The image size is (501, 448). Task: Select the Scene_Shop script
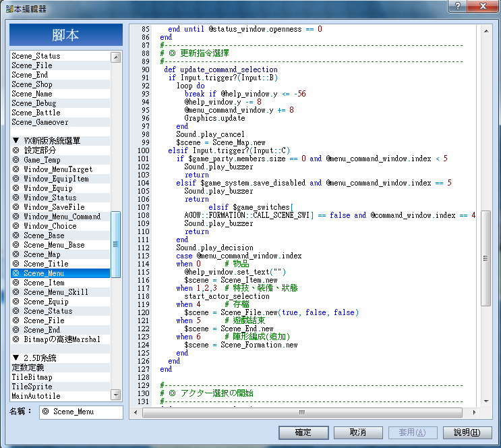click(x=61, y=84)
